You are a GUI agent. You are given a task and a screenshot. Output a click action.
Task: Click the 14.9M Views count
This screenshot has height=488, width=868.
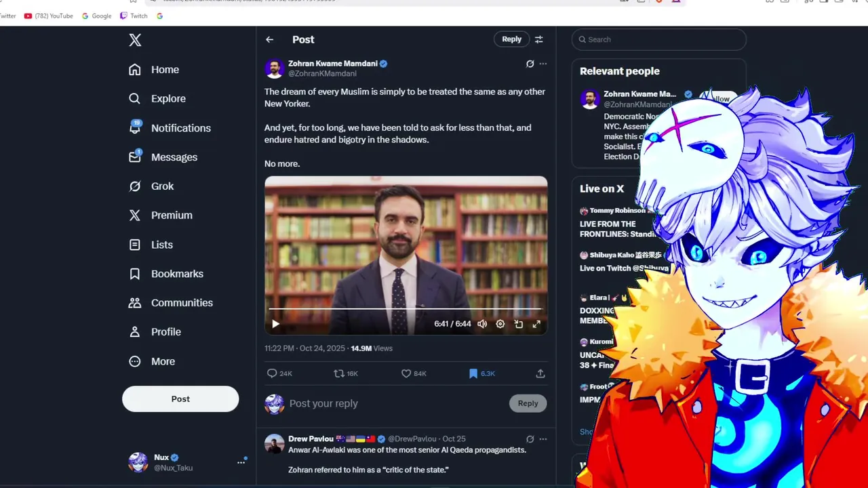click(x=372, y=348)
